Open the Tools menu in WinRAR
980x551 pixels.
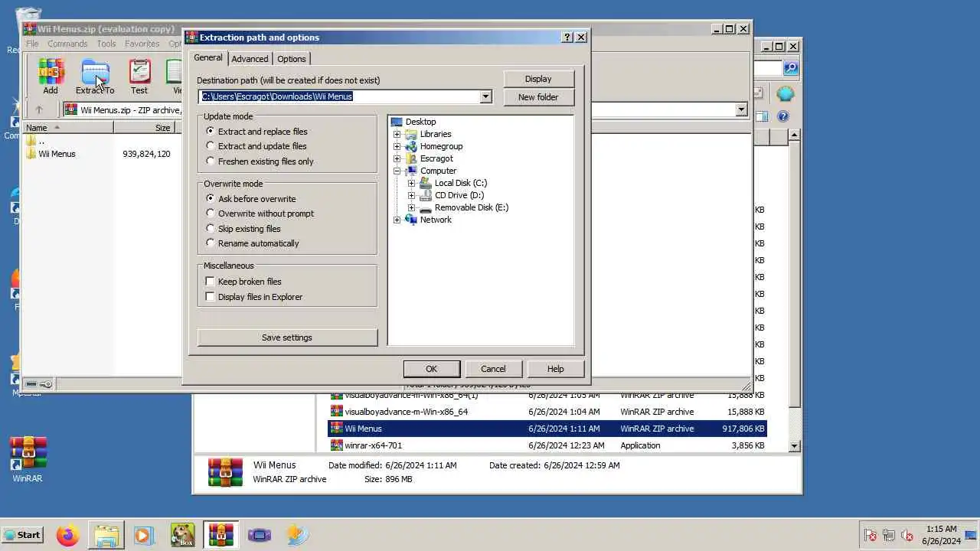pos(106,44)
